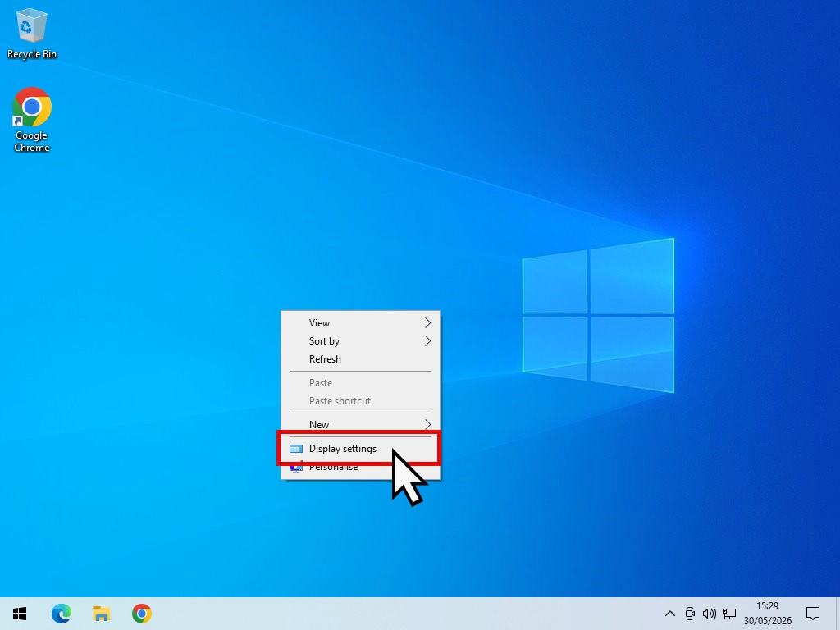This screenshot has height=630, width=840.
Task: Launch Google Chrome from the taskbar
Action: click(141, 614)
